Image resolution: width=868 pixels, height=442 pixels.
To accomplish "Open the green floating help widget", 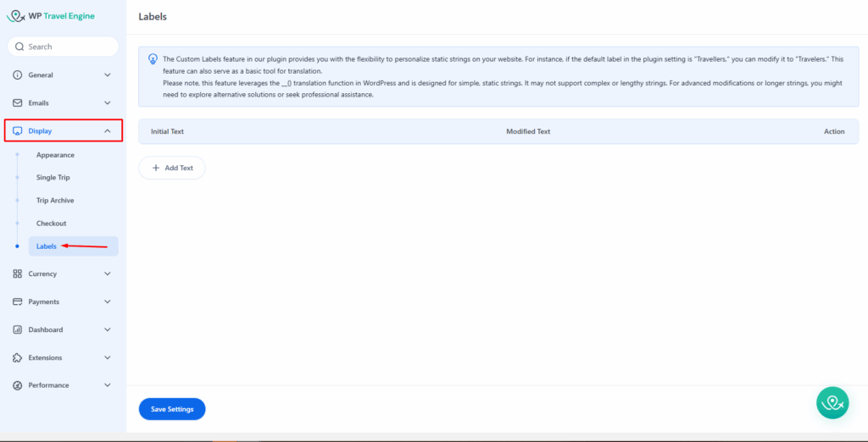I will (x=832, y=402).
